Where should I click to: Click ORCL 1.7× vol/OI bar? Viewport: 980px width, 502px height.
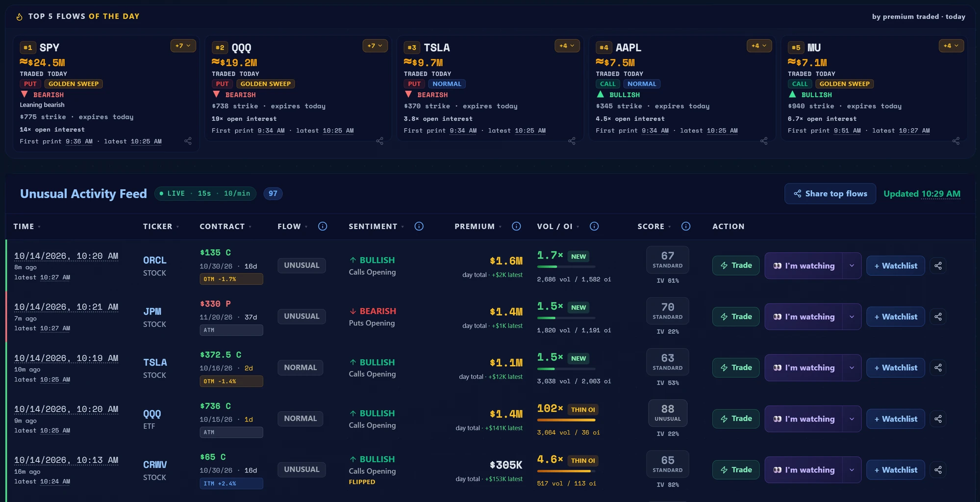tap(566, 266)
